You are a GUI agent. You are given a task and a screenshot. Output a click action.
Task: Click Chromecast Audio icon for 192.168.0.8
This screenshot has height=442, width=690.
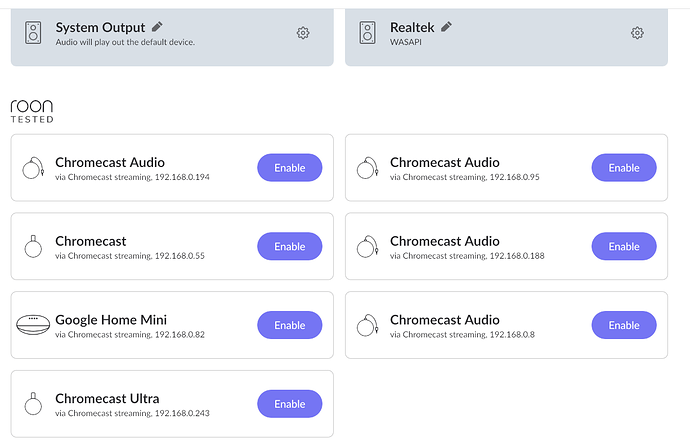367,325
